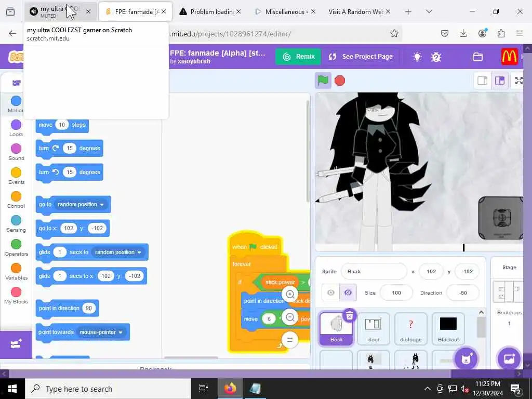
Task: Open Firefox downloads panel
Action: 463,33
